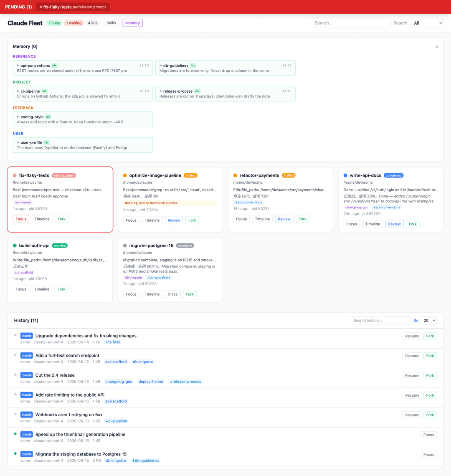Filter by 1 busy badge

[x=54, y=23]
